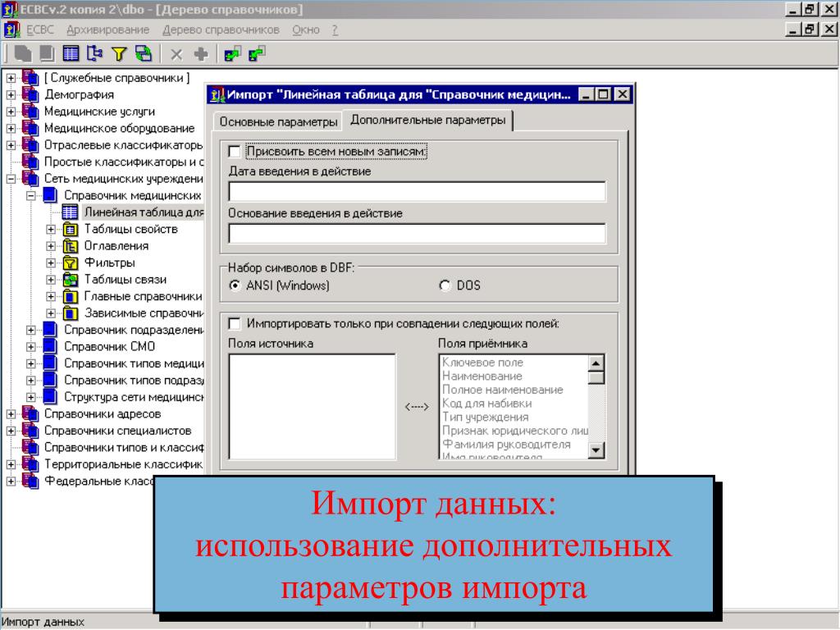
Task: Click the Зависимые справочники folder icon
Action: (71, 313)
